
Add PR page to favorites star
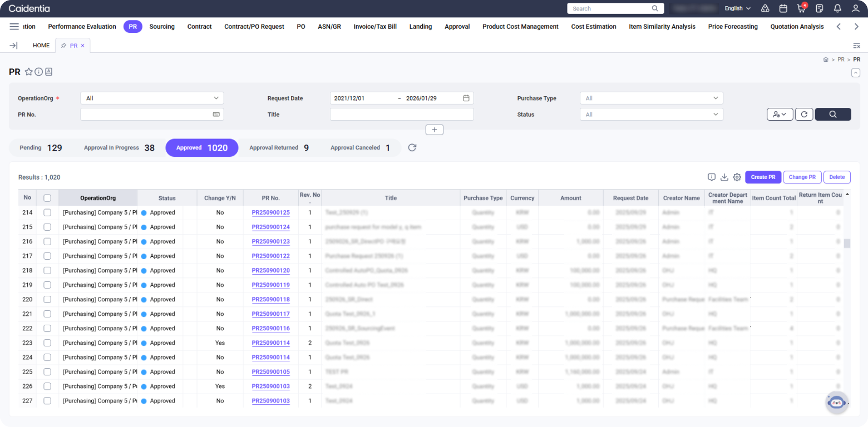(29, 72)
